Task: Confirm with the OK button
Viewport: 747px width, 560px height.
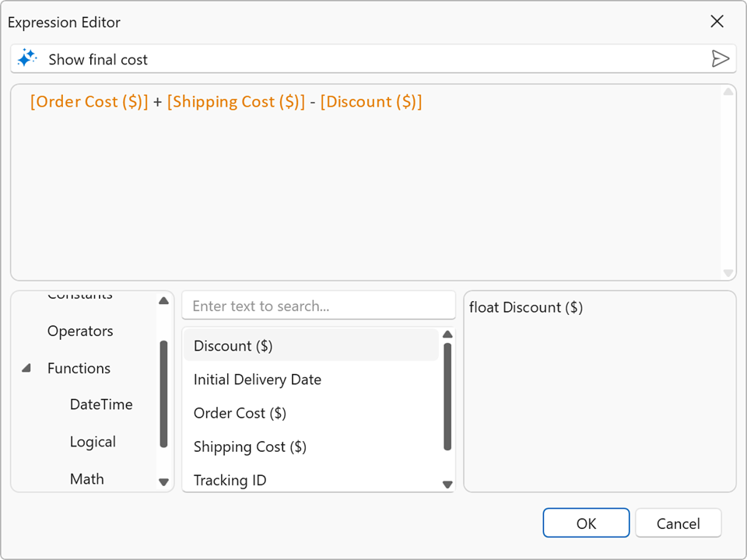Action: [x=586, y=523]
